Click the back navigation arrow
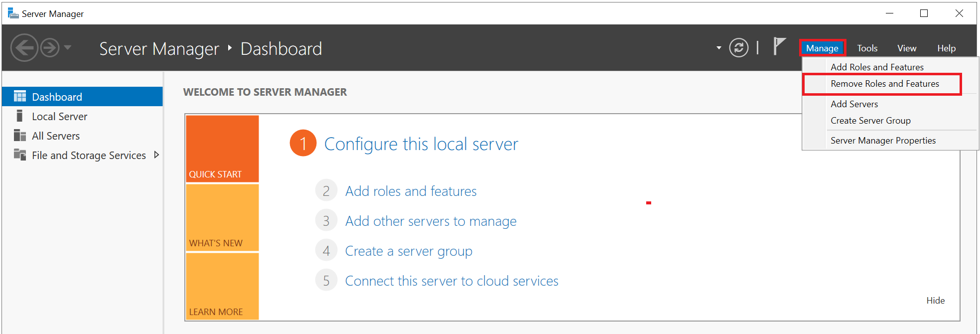The image size is (980, 334). [x=24, y=48]
